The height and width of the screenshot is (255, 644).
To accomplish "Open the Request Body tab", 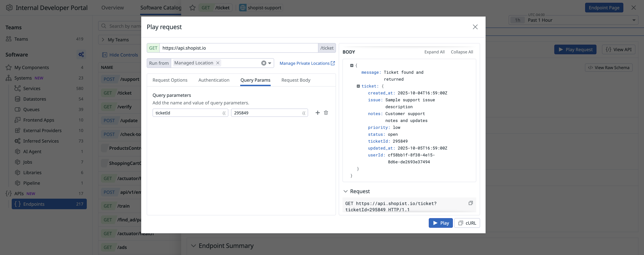I will (x=296, y=80).
